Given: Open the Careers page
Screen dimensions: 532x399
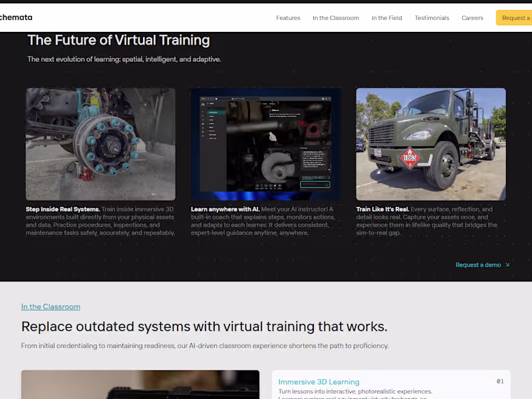Looking at the screenshot, I should pos(472,18).
